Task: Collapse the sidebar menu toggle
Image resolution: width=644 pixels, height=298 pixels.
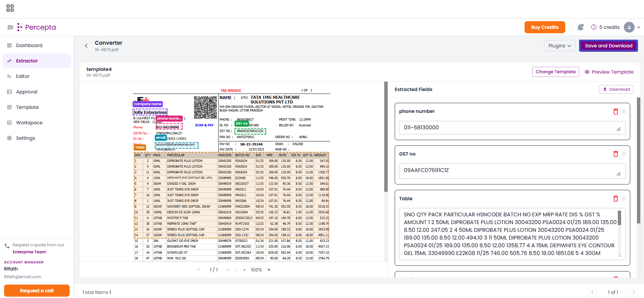Action: (10, 27)
